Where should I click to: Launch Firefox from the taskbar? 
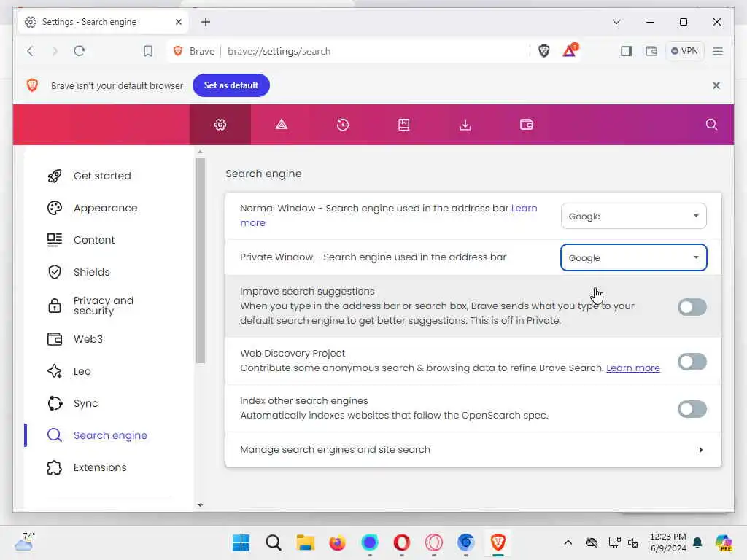tap(337, 542)
